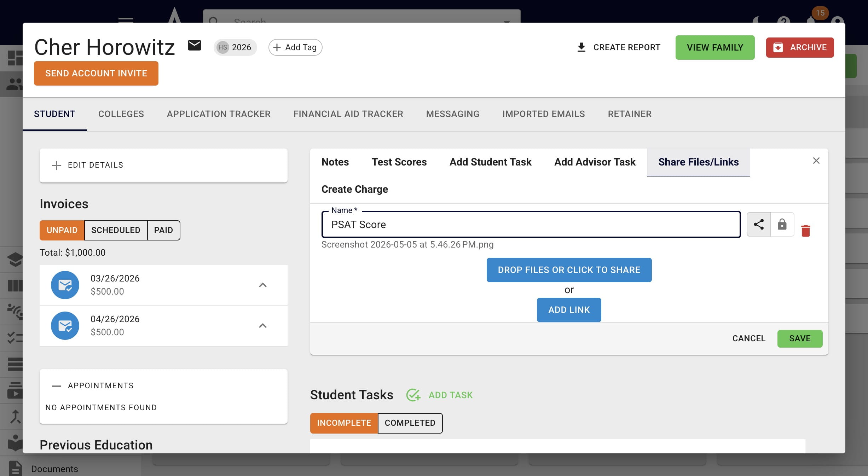
Task: Click into the Name field containing PSAT Score
Action: (x=531, y=225)
